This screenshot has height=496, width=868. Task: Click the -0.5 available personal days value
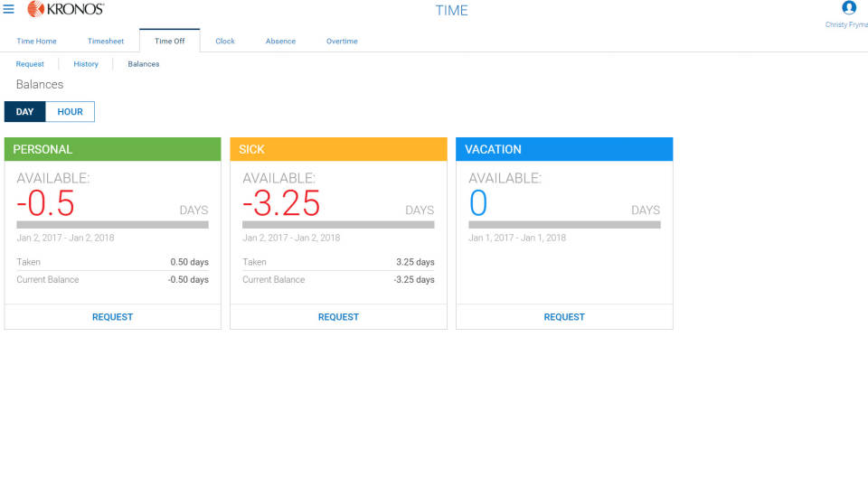45,203
